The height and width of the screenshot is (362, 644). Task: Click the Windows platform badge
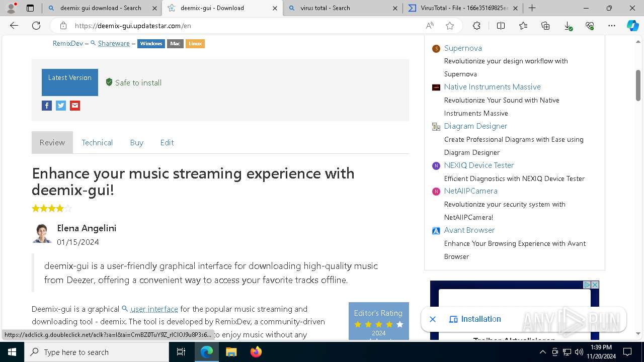[151, 44]
